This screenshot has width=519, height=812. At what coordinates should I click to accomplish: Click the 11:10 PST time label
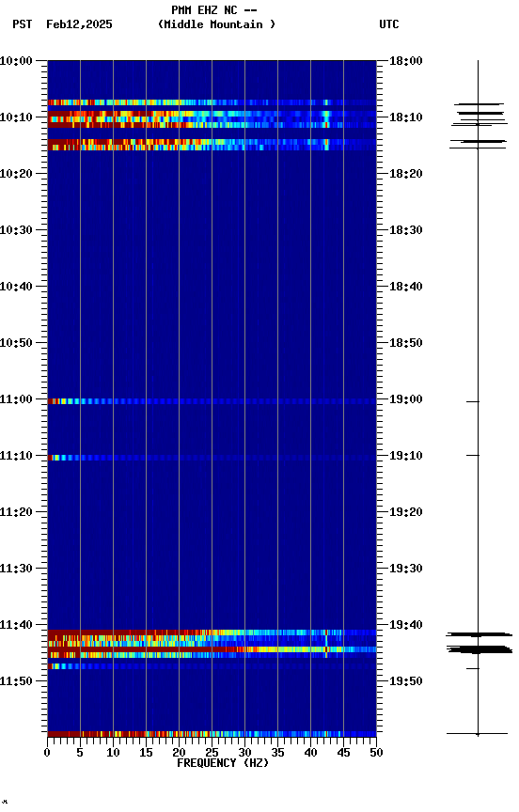(16, 456)
